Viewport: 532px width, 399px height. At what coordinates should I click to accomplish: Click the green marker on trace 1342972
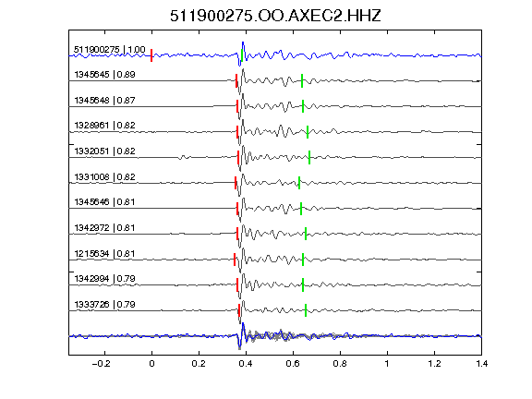coord(306,234)
